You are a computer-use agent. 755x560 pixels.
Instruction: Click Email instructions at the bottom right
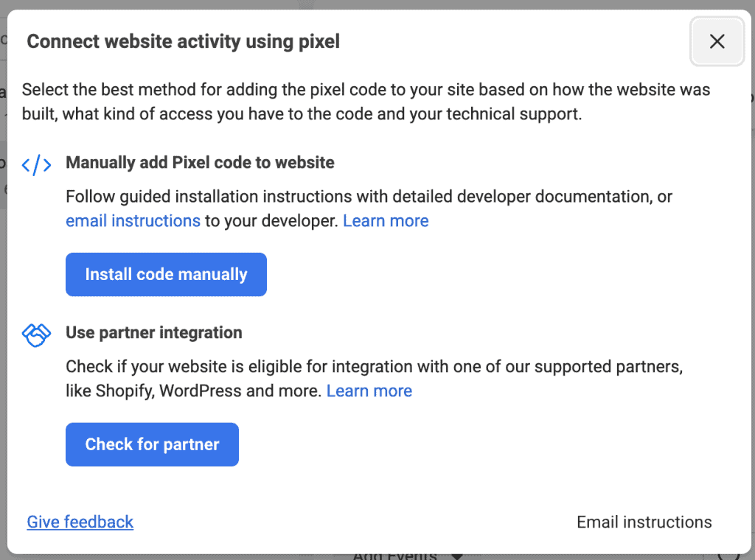[x=644, y=522]
